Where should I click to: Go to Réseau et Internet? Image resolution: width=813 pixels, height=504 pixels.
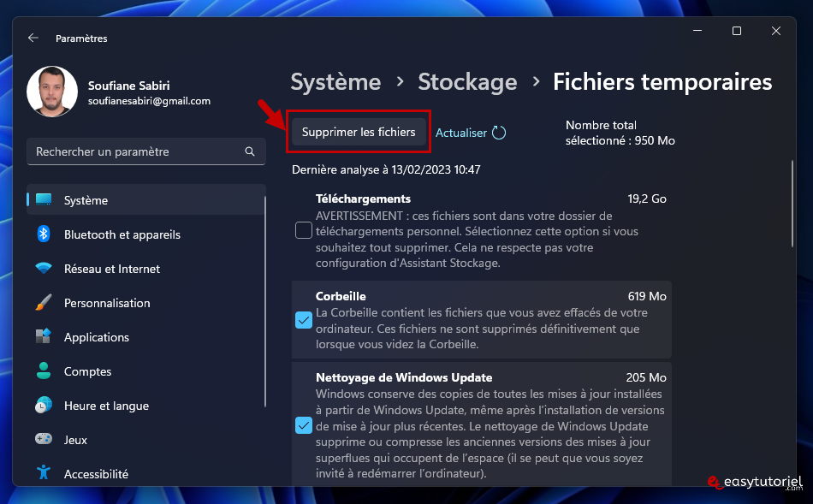(x=145, y=269)
